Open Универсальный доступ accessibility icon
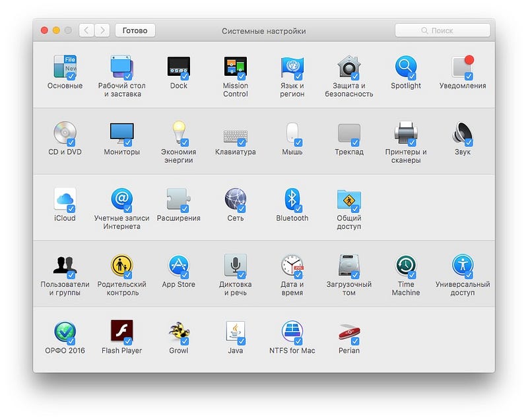Image resolution: width=528 pixels, height=420 pixels. 463,266
